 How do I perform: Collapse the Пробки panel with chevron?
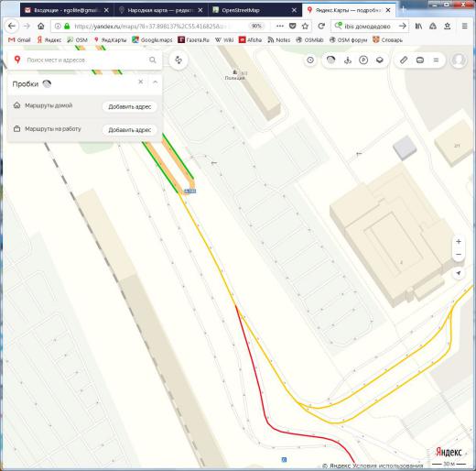(x=155, y=82)
